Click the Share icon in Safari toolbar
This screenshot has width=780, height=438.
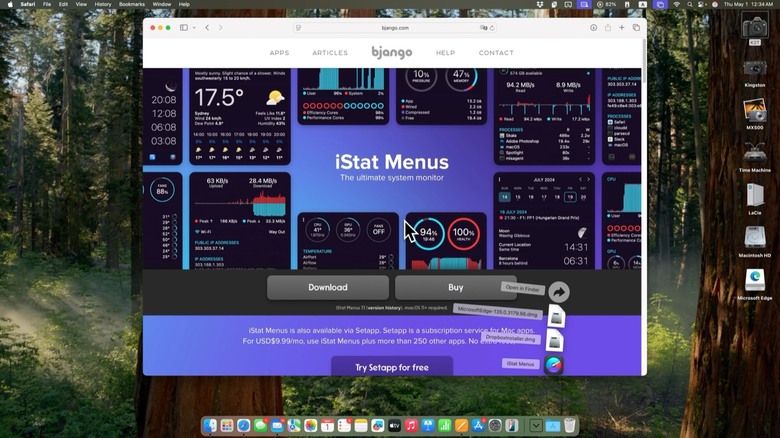pos(608,28)
